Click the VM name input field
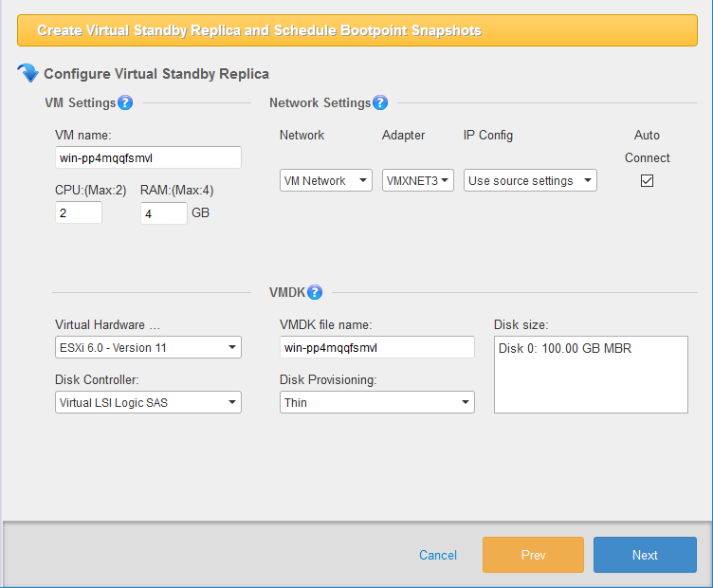Image resolution: width=713 pixels, height=588 pixels. (148, 157)
